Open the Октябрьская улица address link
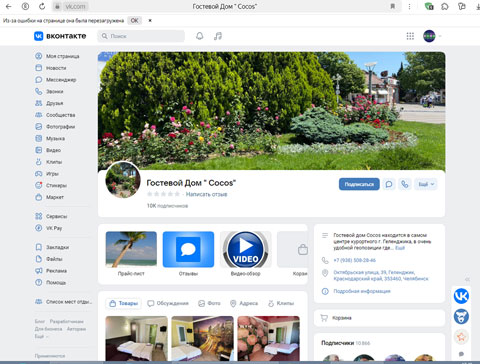Screen dimensions: 480x364 pyautogui.click(x=381, y=275)
